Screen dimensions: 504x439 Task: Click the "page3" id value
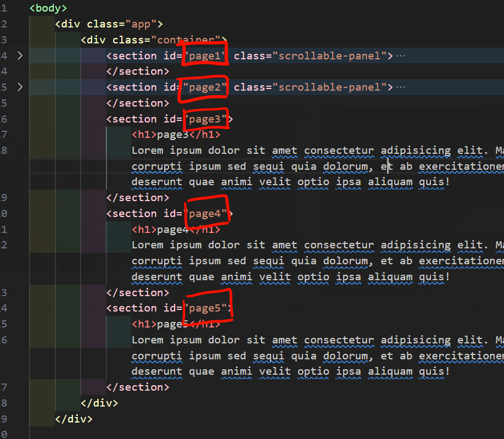205,119
